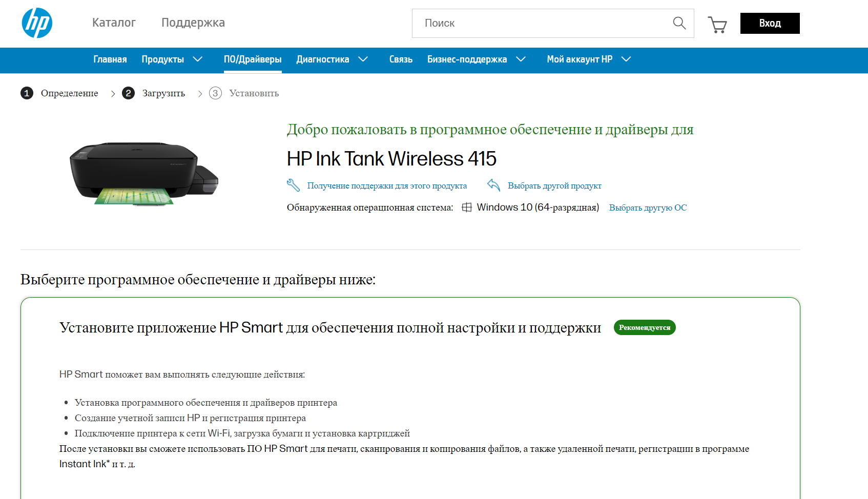Click the HP Smart install heading

coord(330,328)
